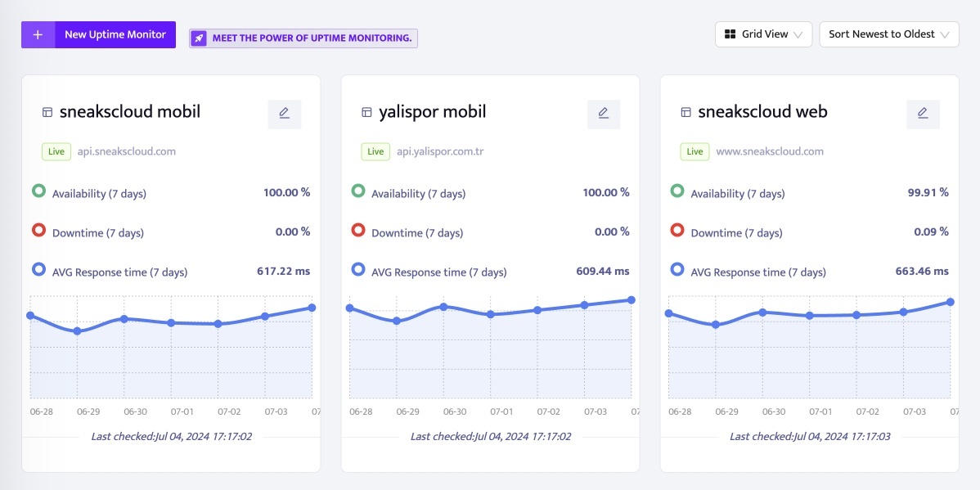Viewport: 980px width, 490px height.
Task: Click the www.sneakscloud.com URL
Action: (770, 151)
